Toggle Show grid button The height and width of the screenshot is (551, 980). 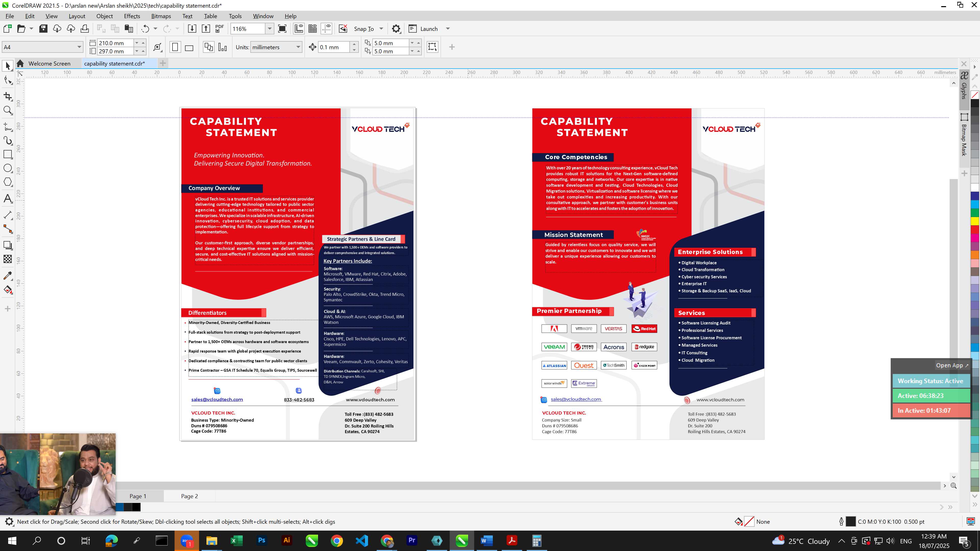click(313, 29)
